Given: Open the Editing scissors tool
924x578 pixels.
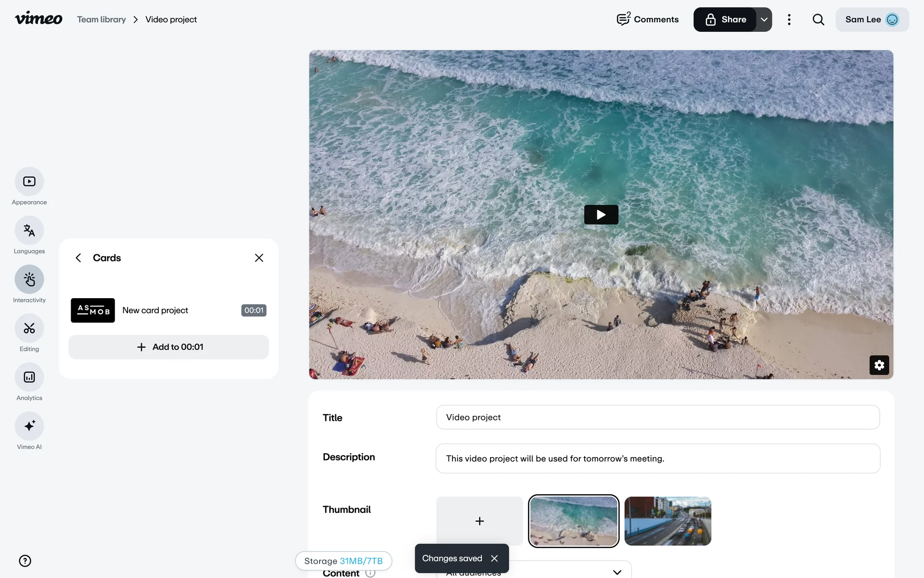Looking at the screenshot, I should point(29,328).
